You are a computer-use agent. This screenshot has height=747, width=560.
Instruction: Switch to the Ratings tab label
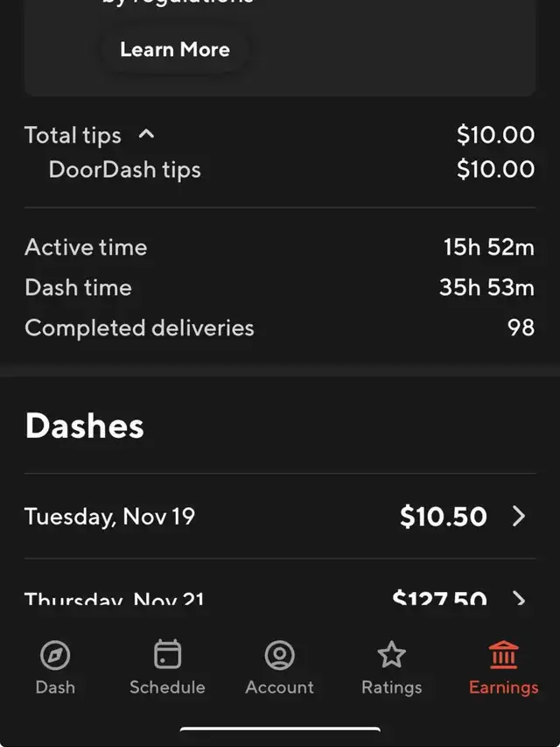pos(391,687)
